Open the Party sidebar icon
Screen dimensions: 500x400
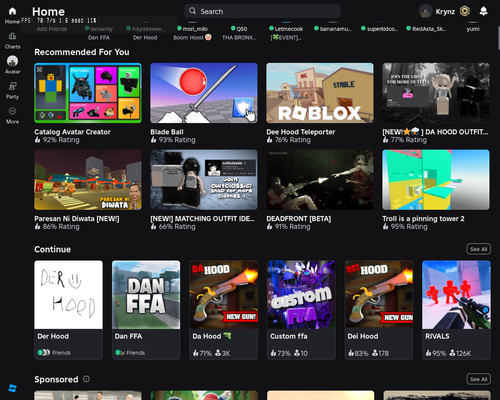click(12, 86)
